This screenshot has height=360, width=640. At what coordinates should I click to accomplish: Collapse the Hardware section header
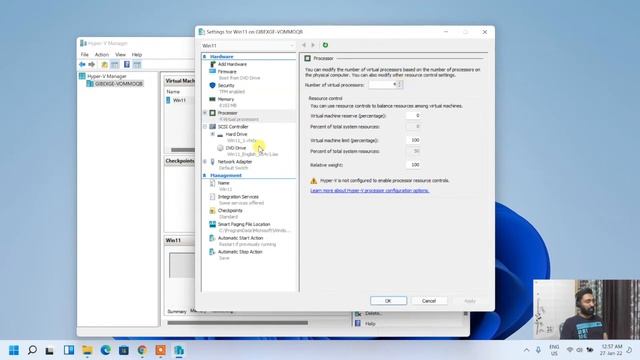click(x=204, y=57)
